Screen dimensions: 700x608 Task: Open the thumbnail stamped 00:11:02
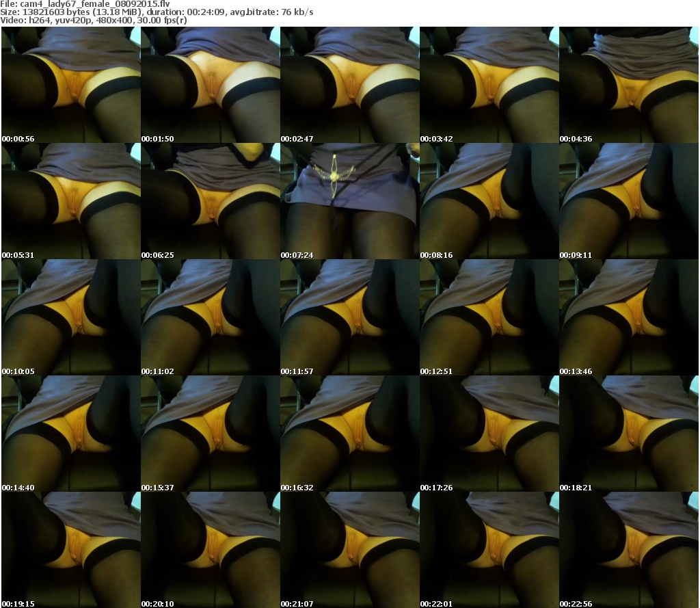click(x=211, y=317)
